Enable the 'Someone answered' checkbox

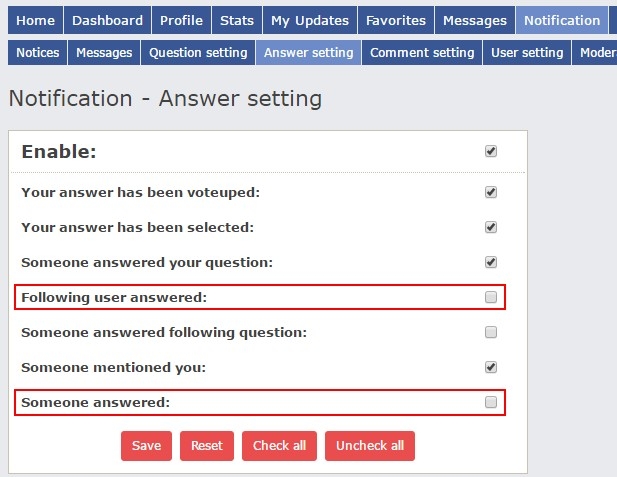click(491, 402)
